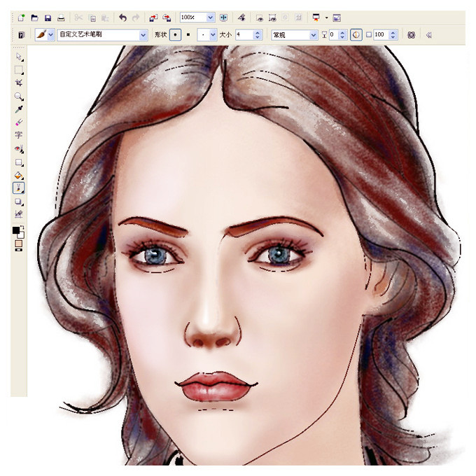Select the Crop tool

(x=19, y=83)
